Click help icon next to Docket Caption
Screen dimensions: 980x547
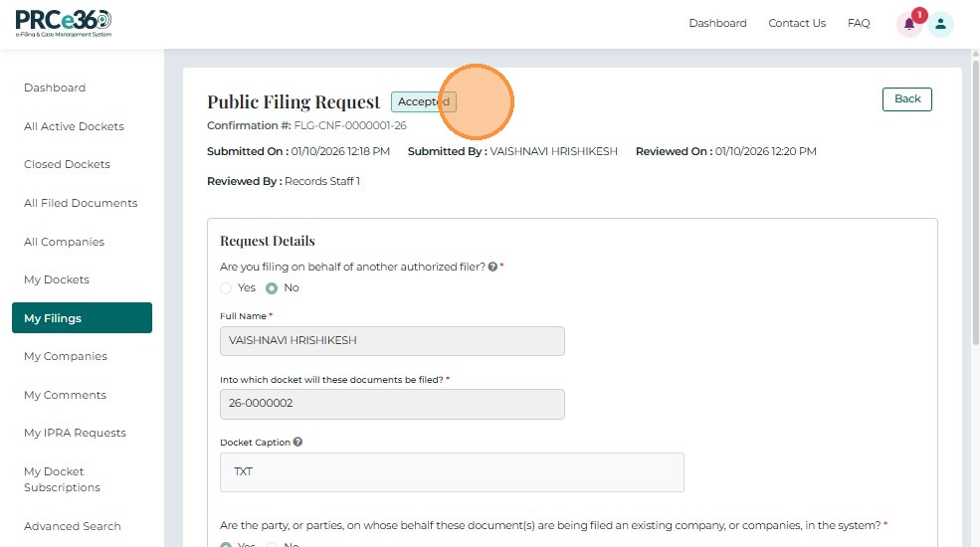298,443
